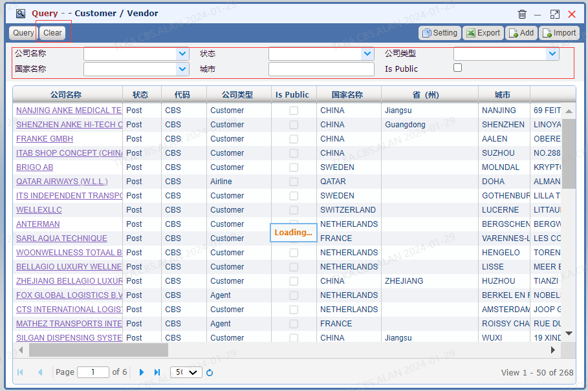Open SILGAN DISPENSING SYSTEM link
The width and height of the screenshot is (588, 391).
click(x=69, y=338)
